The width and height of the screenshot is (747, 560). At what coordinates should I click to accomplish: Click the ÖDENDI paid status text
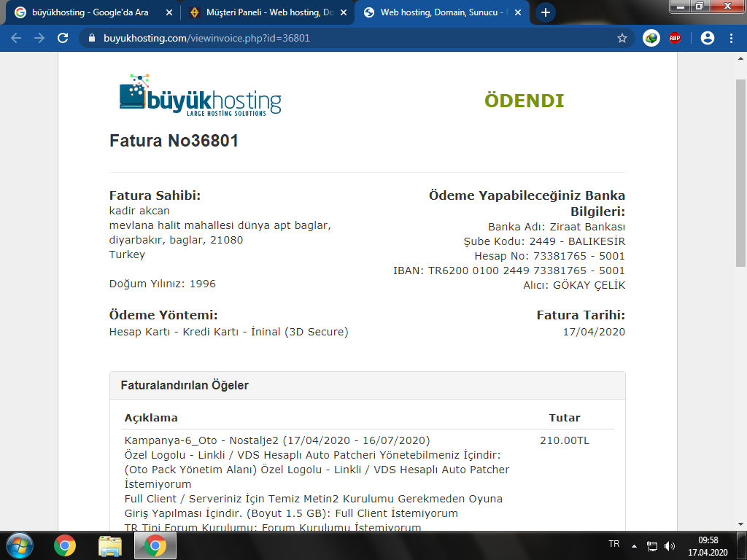524,101
